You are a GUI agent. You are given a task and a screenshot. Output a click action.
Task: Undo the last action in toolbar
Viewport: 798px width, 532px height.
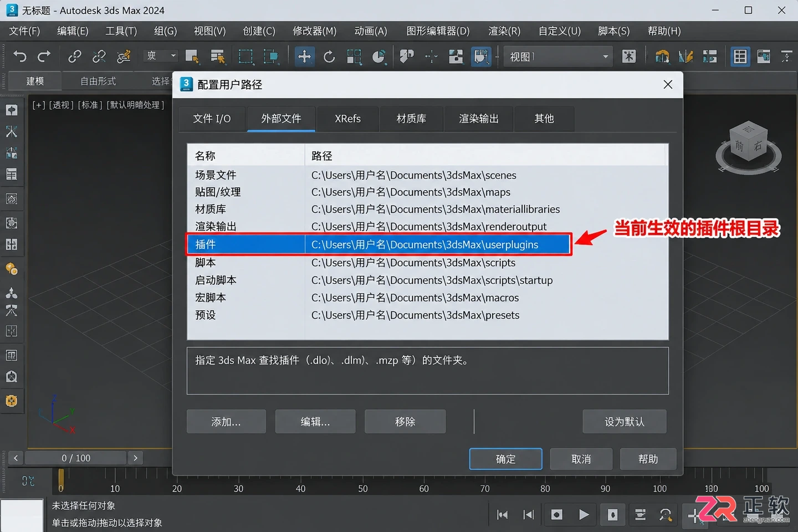(x=20, y=56)
